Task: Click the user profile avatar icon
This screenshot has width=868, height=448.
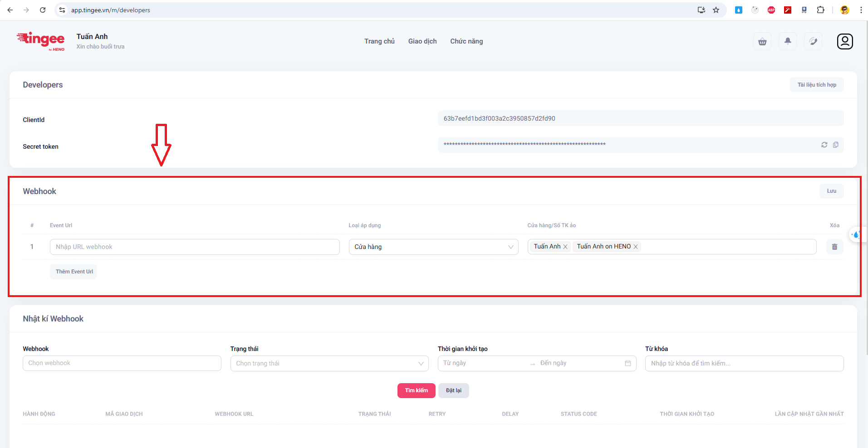Action: click(x=844, y=41)
